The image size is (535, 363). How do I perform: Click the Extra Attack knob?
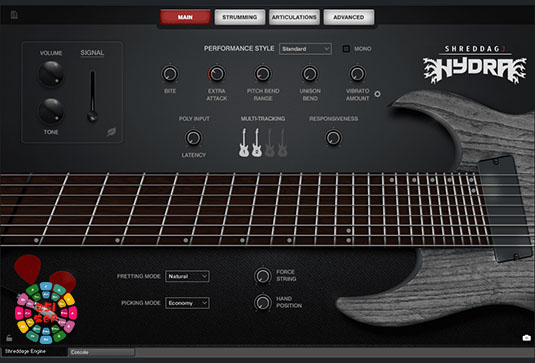pyautogui.click(x=217, y=74)
